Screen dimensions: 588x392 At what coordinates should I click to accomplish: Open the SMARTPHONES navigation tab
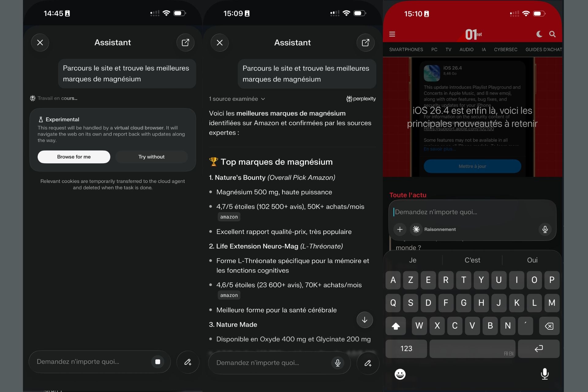pyautogui.click(x=406, y=50)
